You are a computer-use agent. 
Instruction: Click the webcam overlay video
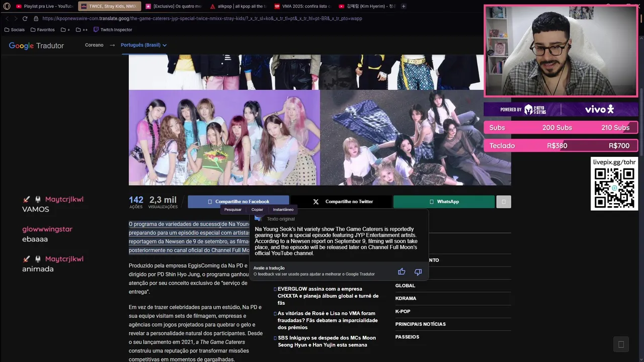pyautogui.click(x=561, y=51)
